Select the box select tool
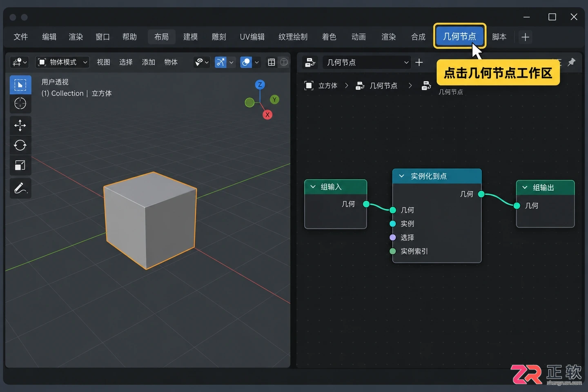This screenshot has width=588, height=392. (20, 85)
